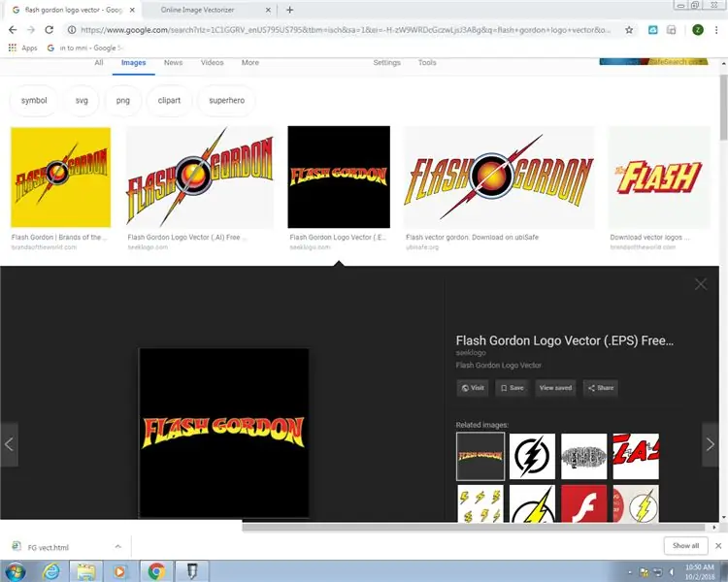
Task: Show previous image with left arrow
Action: [x=10, y=444]
